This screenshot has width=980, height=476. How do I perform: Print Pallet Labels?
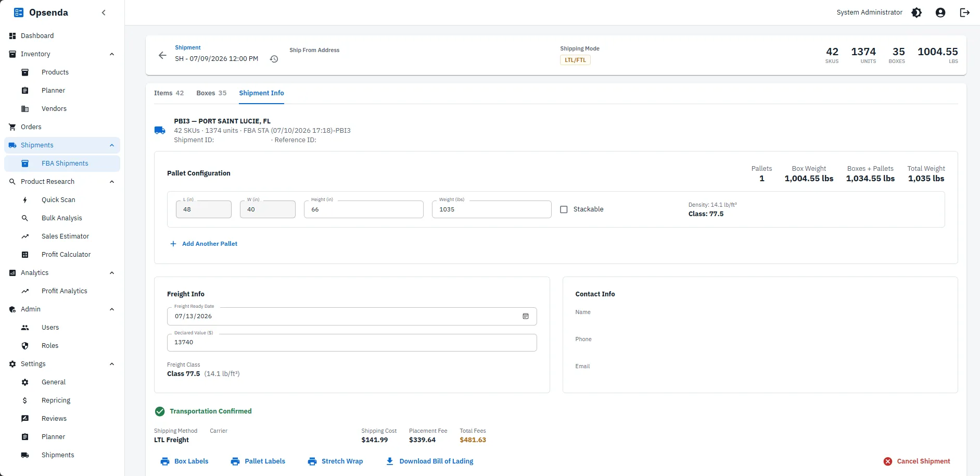258,461
